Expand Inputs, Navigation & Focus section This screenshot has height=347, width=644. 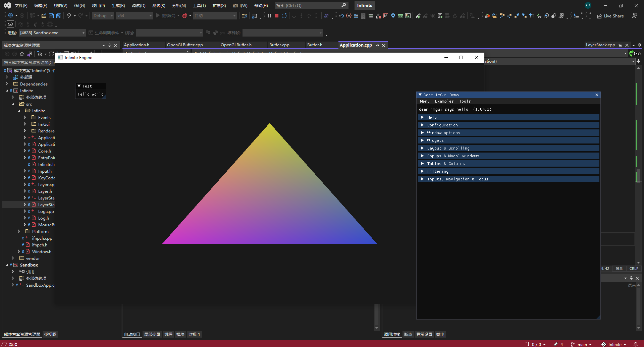click(x=508, y=179)
